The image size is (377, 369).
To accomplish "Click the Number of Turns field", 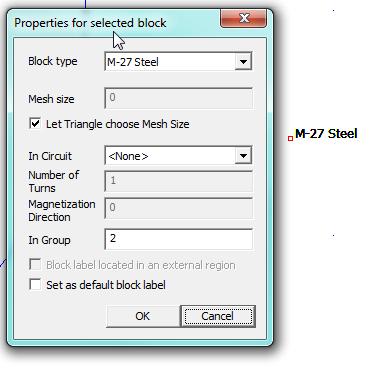I will pyautogui.click(x=178, y=181).
